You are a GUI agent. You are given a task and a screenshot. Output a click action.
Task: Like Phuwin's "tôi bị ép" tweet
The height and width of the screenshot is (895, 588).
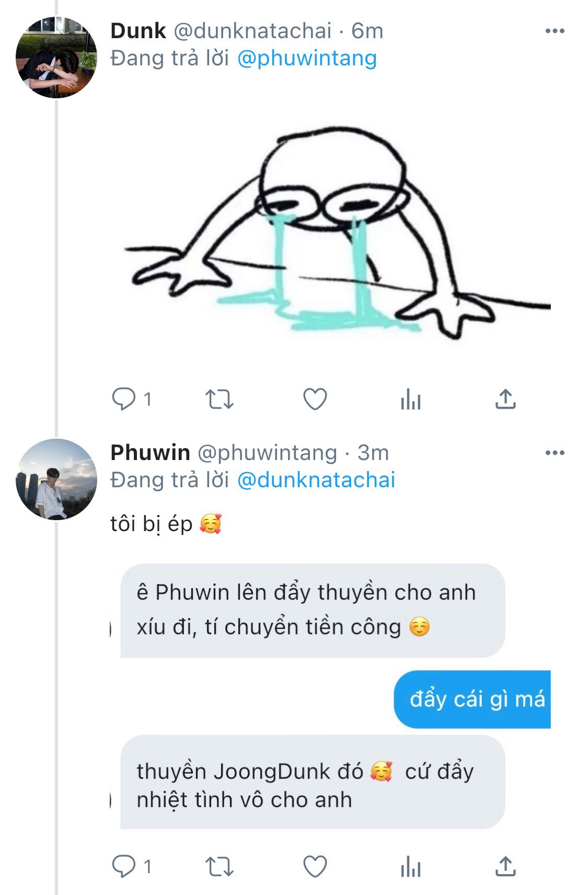(x=315, y=867)
